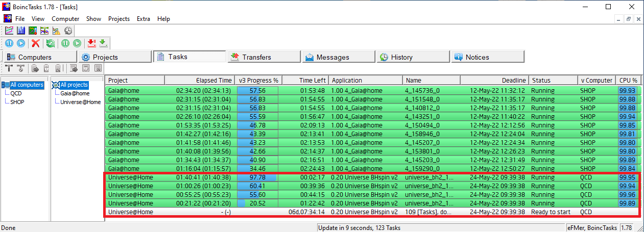Click the 34.46 progress bar cell
The image size is (644, 232).
coord(258,168)
